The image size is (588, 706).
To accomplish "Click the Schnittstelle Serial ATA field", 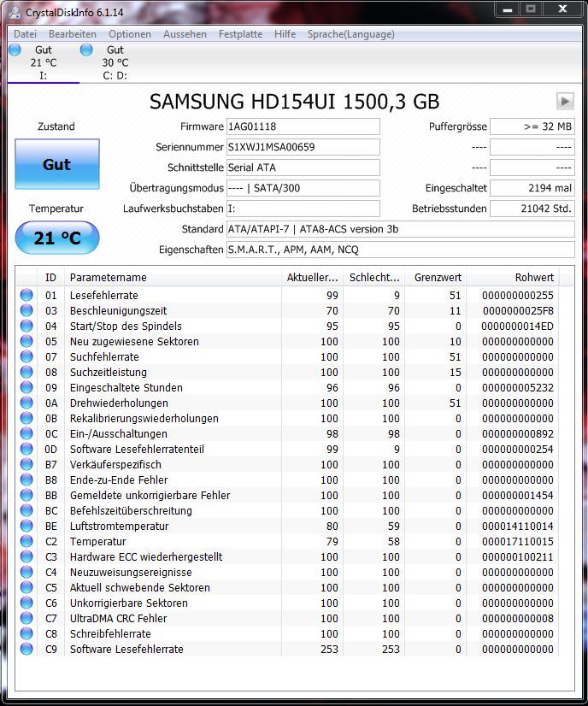I will tap(303, 168).
